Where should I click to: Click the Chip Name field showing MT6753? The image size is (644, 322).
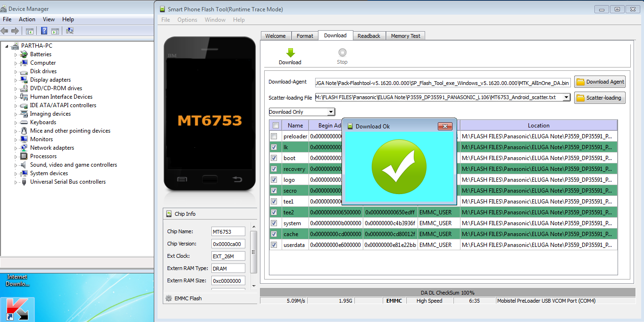[228, 232]
